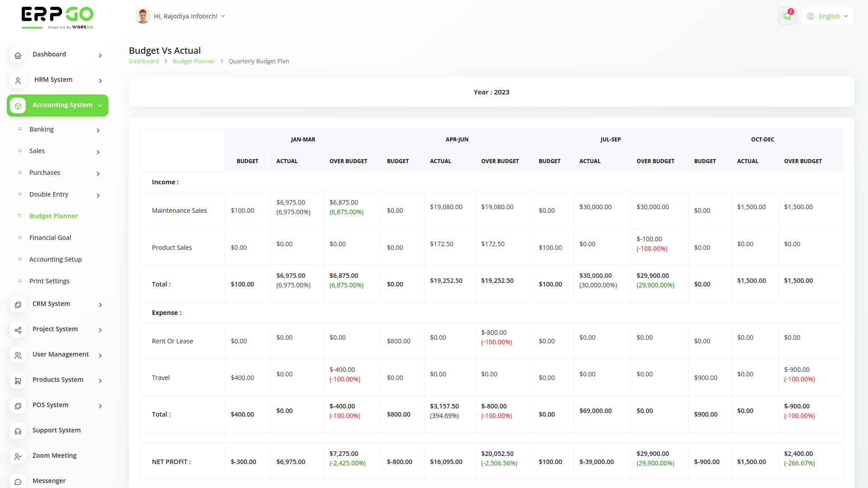Select the HRM System person icon

18,80
